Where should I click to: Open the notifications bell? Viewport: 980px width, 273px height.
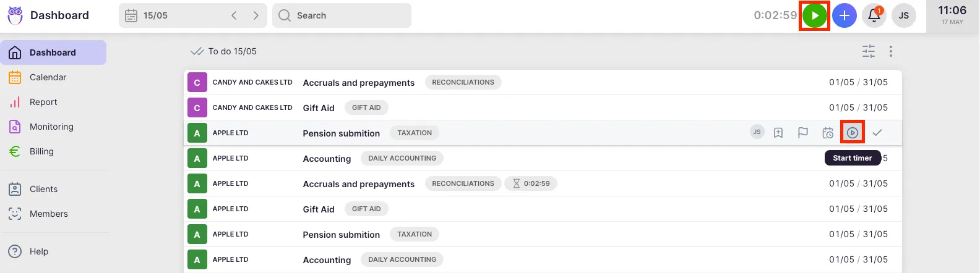(874, 15)
